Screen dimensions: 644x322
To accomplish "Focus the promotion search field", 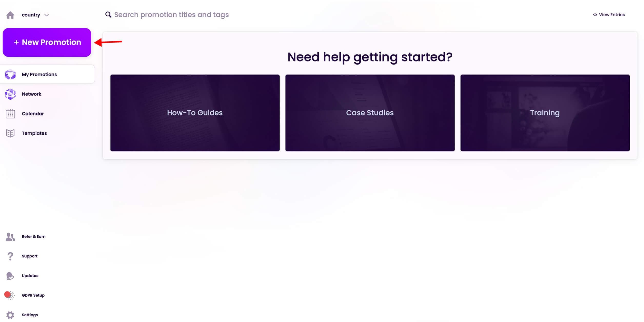I will 171,15.
